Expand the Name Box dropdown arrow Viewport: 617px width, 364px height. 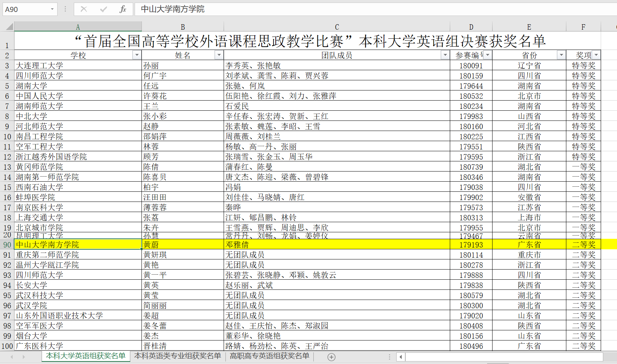pos(52,9)
